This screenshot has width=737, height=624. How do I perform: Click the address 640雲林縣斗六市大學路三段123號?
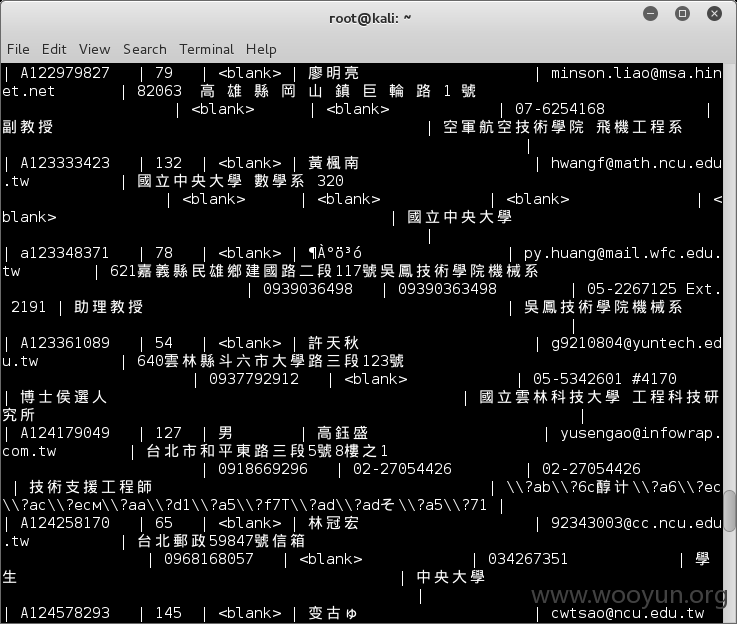coord(270,361)
